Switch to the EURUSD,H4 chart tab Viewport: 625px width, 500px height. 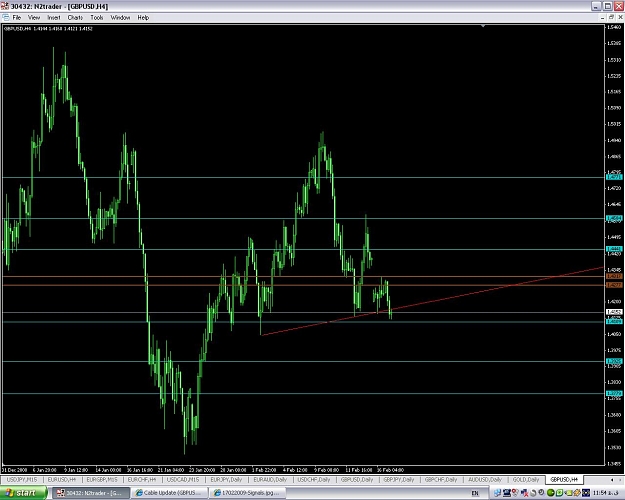62,480
